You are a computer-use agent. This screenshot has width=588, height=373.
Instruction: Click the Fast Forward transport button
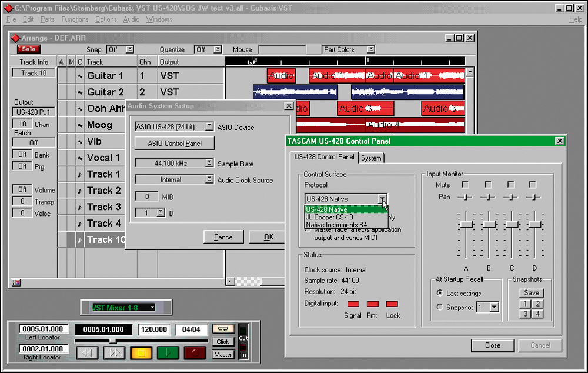(x=114, y=353)
